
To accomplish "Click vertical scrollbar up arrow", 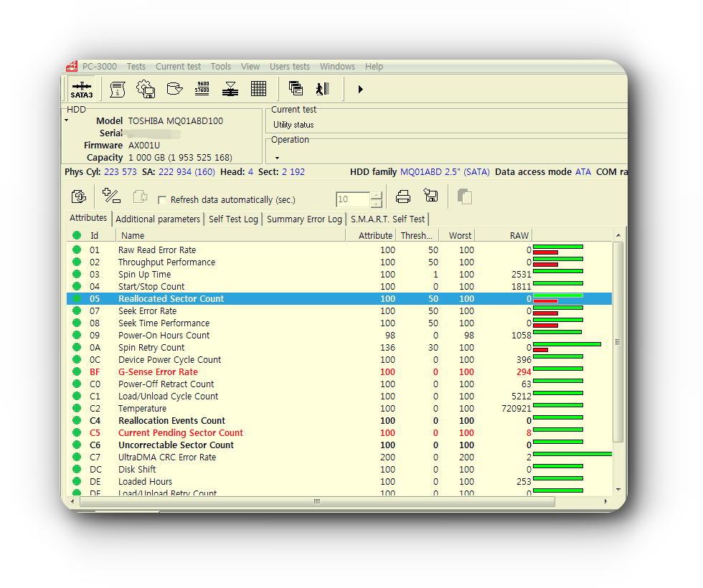I will point(618,235).
